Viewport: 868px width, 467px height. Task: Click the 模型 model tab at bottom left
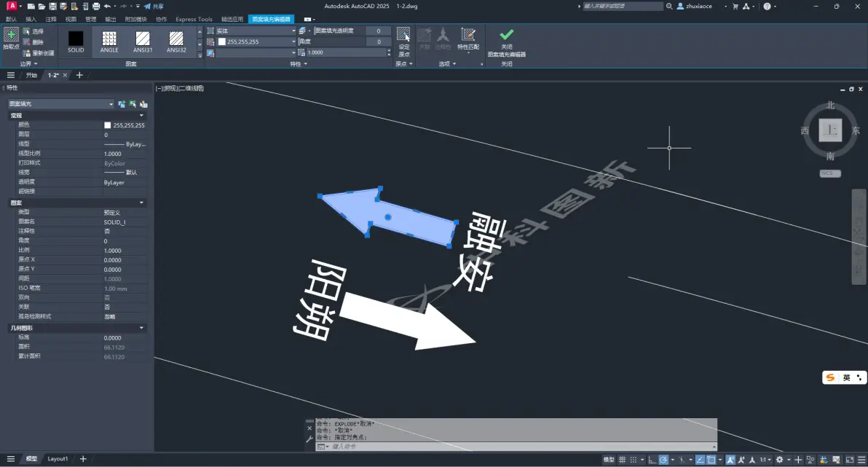tap(31, 459)
